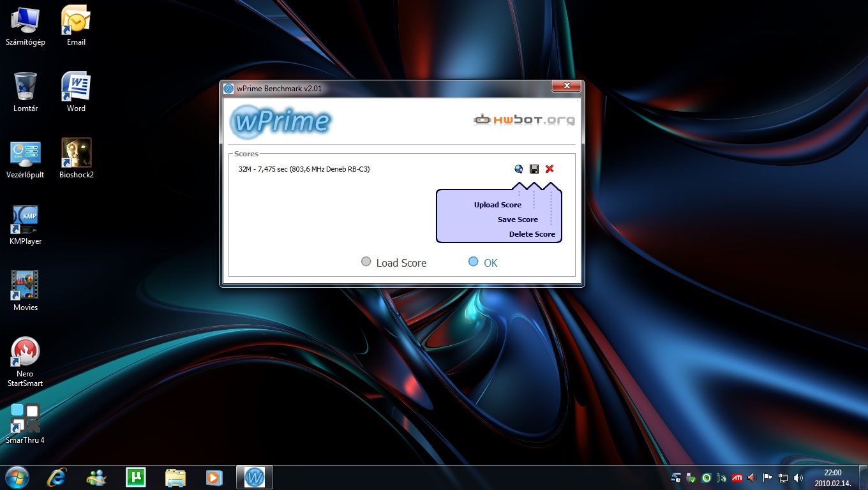Open uTorrent from the taskbar

[x=136, y=477]
